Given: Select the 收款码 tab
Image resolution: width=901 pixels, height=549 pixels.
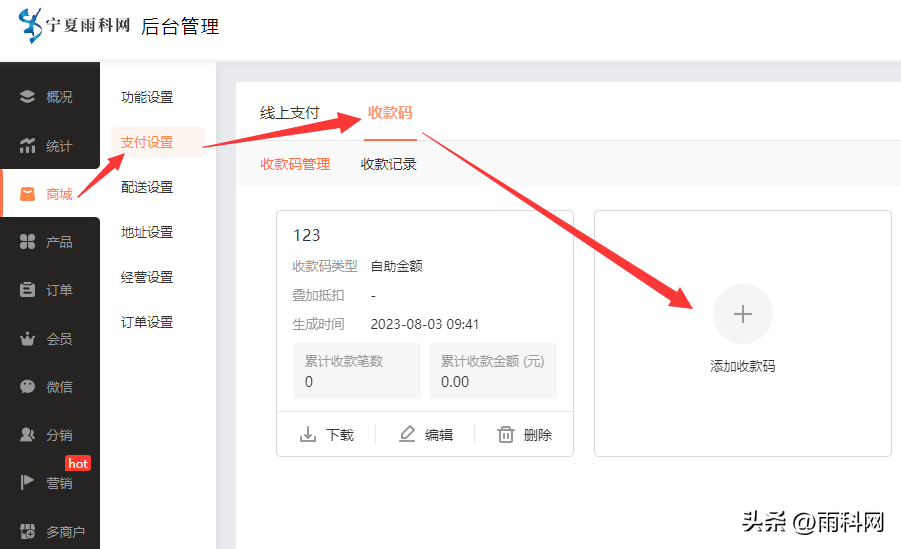Looking at the screenshot, I should 389,112.
